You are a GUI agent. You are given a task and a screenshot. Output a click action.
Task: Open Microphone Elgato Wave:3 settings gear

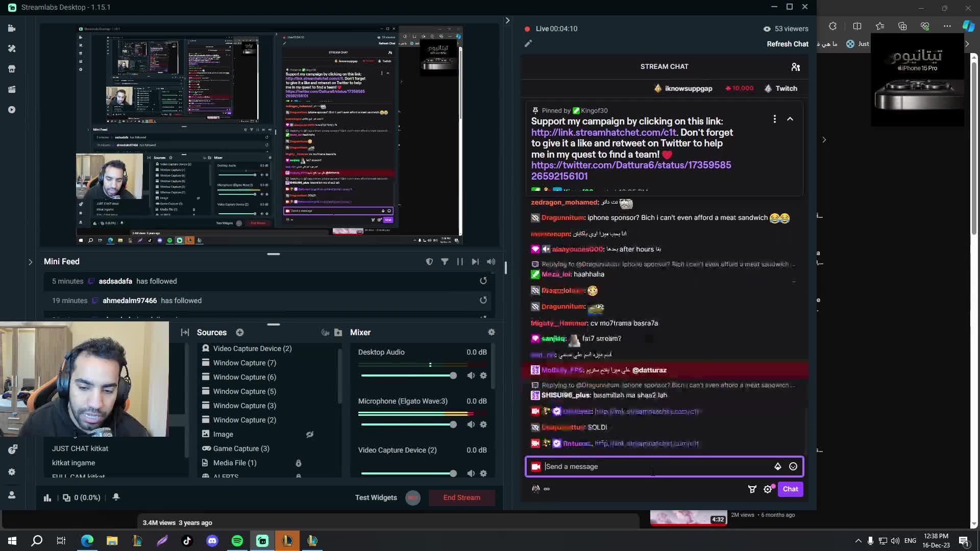click(x=483, y=424)
